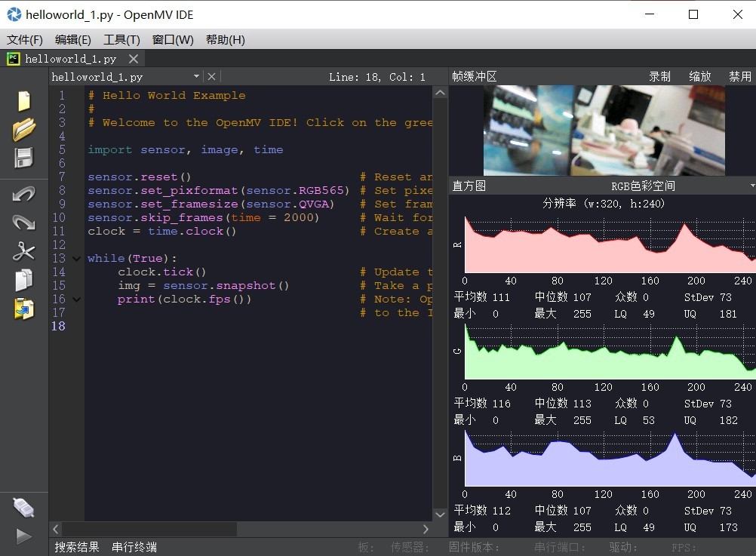Toggle 禁用 (Disable) for frame buffer
The height and width of the screenshot is (556, 756).
pyautogui.click(x=739, y=76)
